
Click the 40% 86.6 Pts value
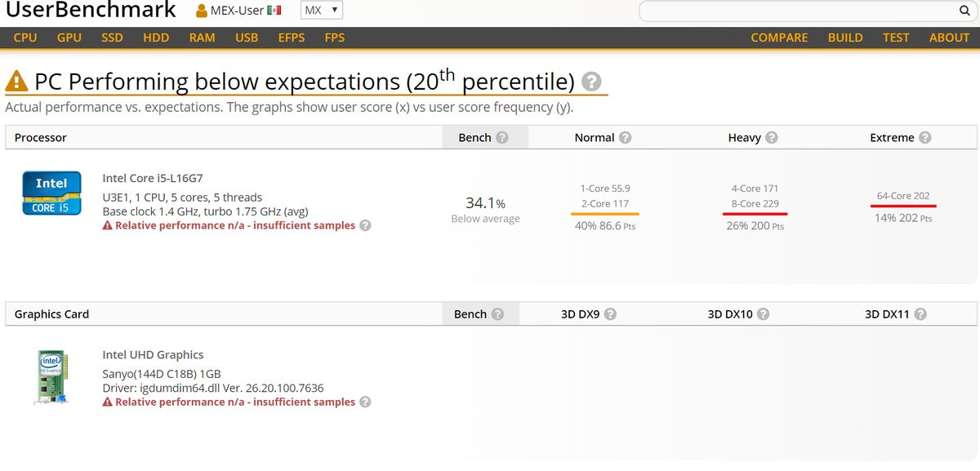click(605, 225)
